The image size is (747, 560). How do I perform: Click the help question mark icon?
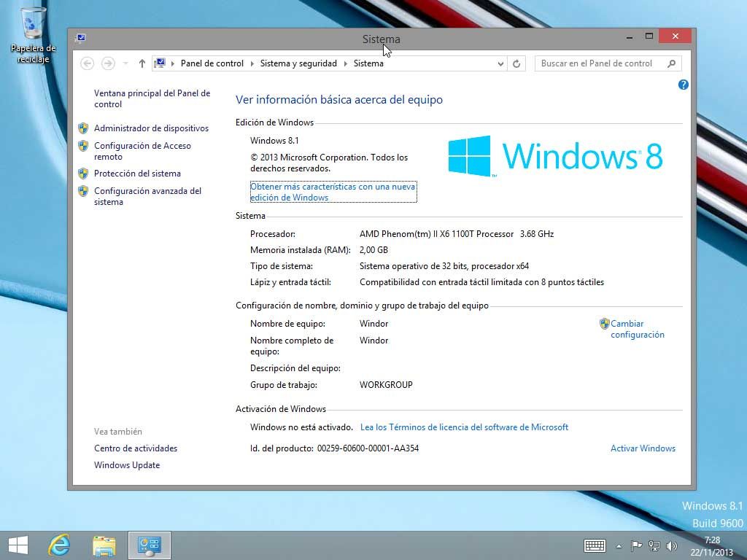[683, 85]
